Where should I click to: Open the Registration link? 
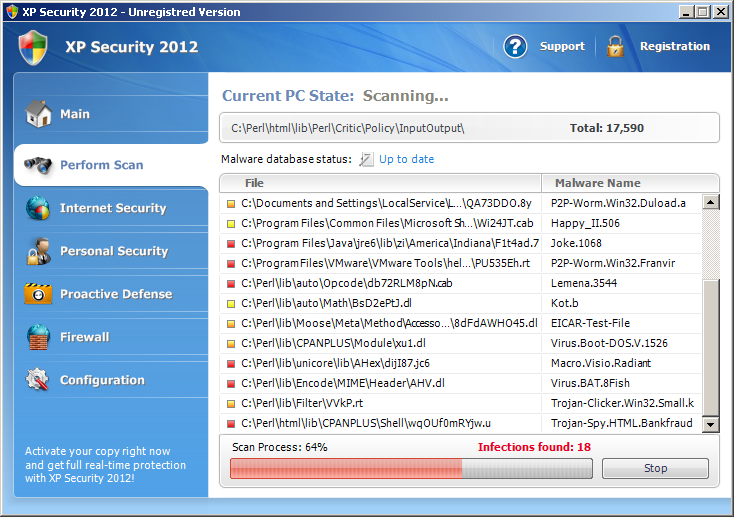tap(675, 46)
